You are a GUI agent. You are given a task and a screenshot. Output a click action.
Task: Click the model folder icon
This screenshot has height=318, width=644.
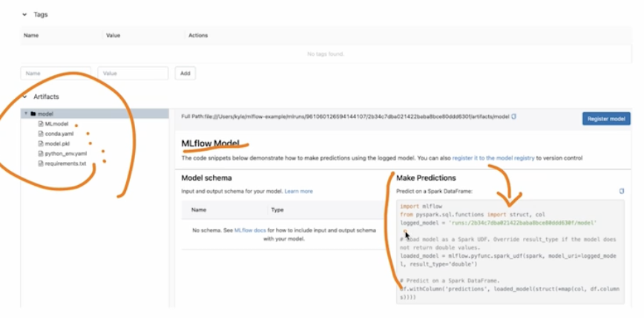[x=33, y=114]
